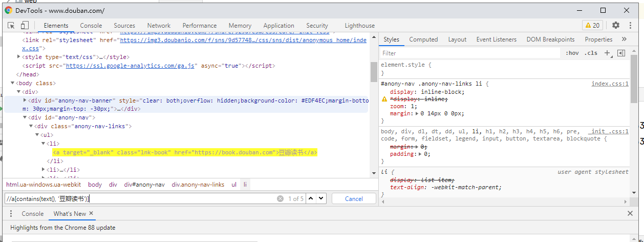
Task: Close the What's New tab
Action: coord(91,213)
